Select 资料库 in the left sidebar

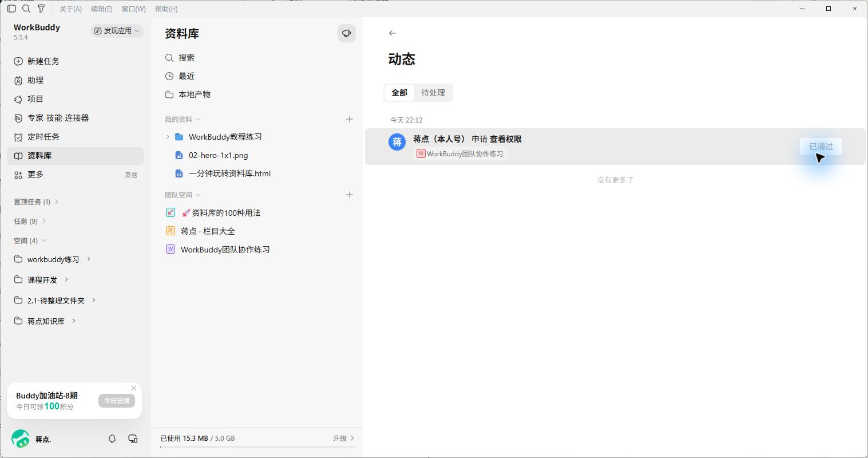point(76,156)
